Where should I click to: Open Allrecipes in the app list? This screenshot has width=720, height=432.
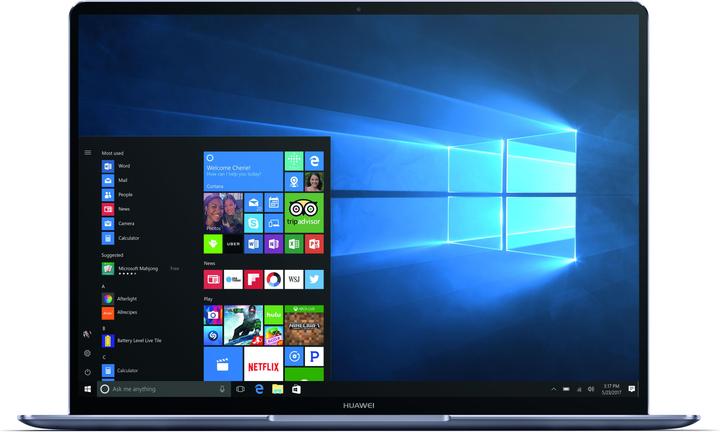click(x=119, y=313)
